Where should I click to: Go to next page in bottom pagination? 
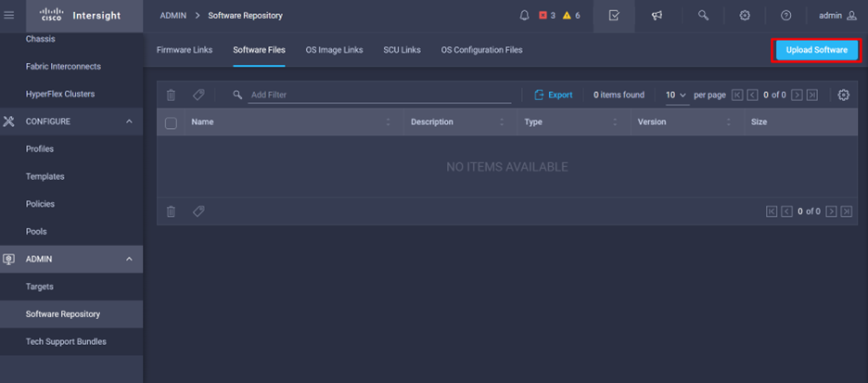[x=831, y=211]
